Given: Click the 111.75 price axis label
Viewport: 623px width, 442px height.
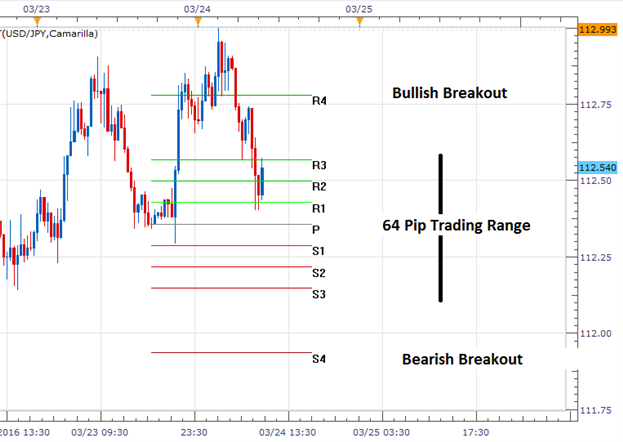Looking at the screenshot, I should coord(596,410).
